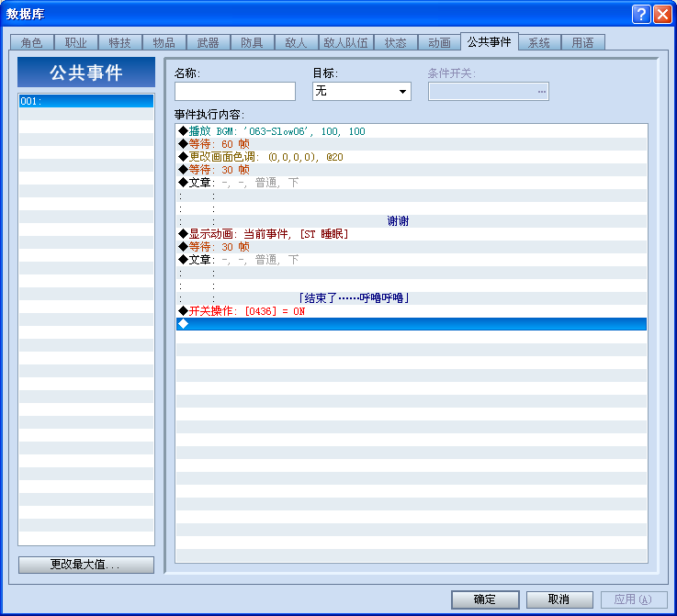The height and width of the screenshot is (616, 677).
Task: Click the 公共事件 list header
Action: [x=86, y=72]
